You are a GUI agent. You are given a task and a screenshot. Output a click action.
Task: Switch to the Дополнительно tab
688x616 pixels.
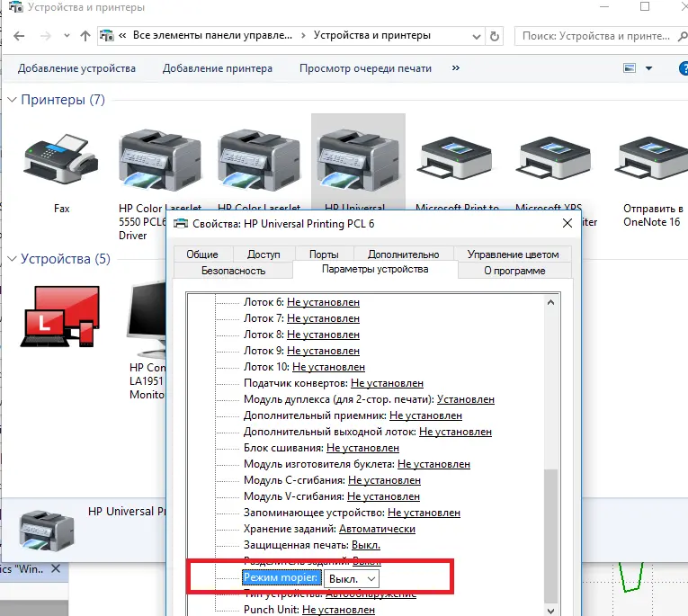pyautogui.click(x=403, y=254)
